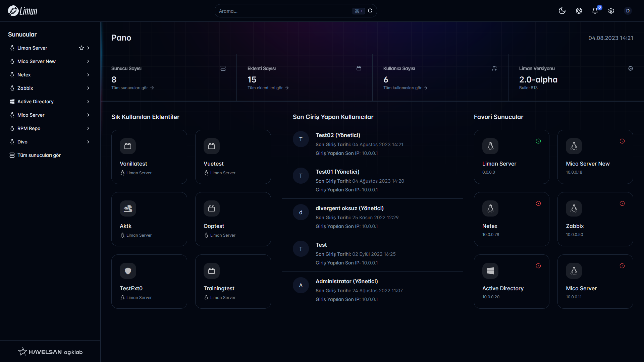Click the globe/language icon in top bar
The image size is (644, 362).
tap(579, 11)
